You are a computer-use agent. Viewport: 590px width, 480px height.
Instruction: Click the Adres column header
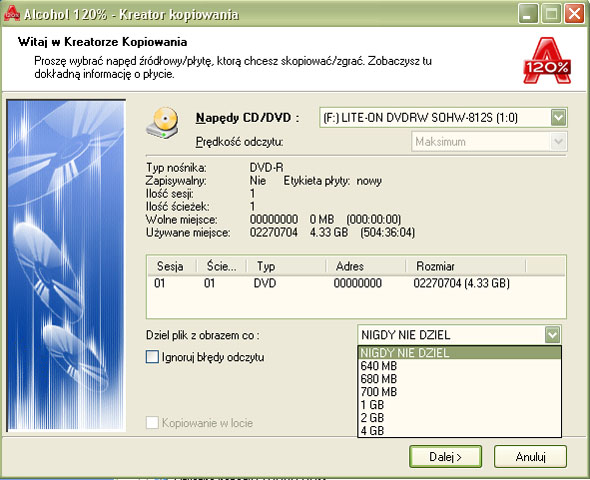(366, 266)
